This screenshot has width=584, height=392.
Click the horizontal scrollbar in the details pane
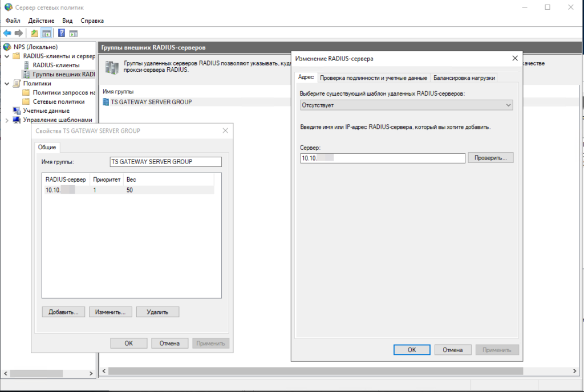point(314,371)
